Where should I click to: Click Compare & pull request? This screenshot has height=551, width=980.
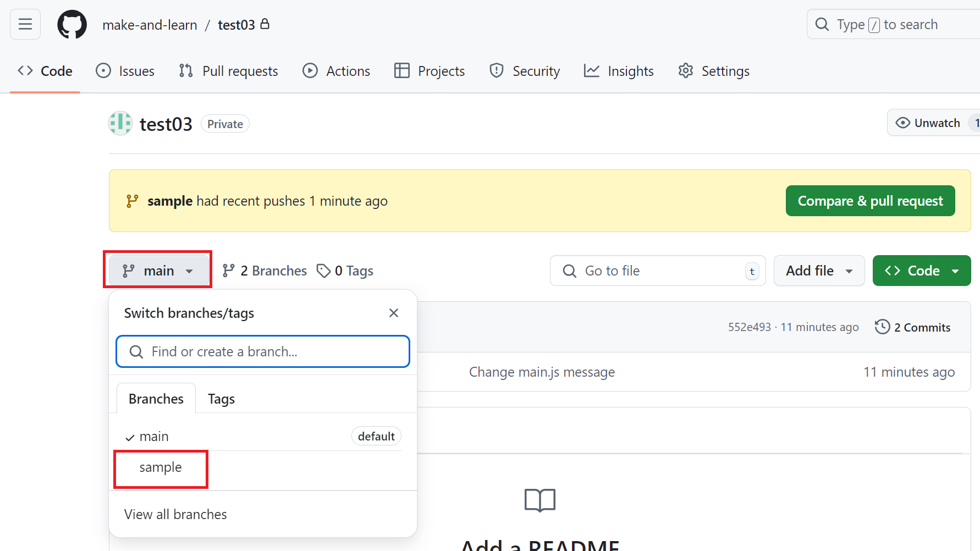tap(870, 201)
